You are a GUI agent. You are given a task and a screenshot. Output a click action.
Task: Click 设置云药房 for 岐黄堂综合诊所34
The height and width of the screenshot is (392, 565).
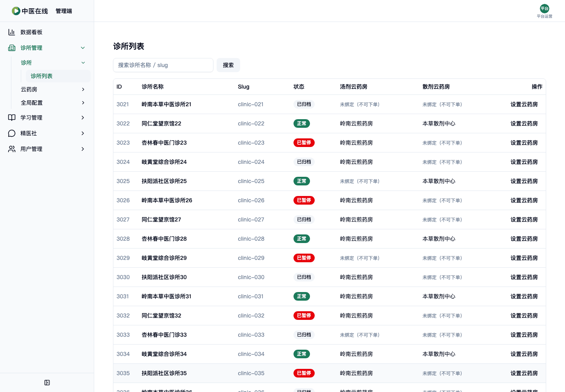coord(524,354)
